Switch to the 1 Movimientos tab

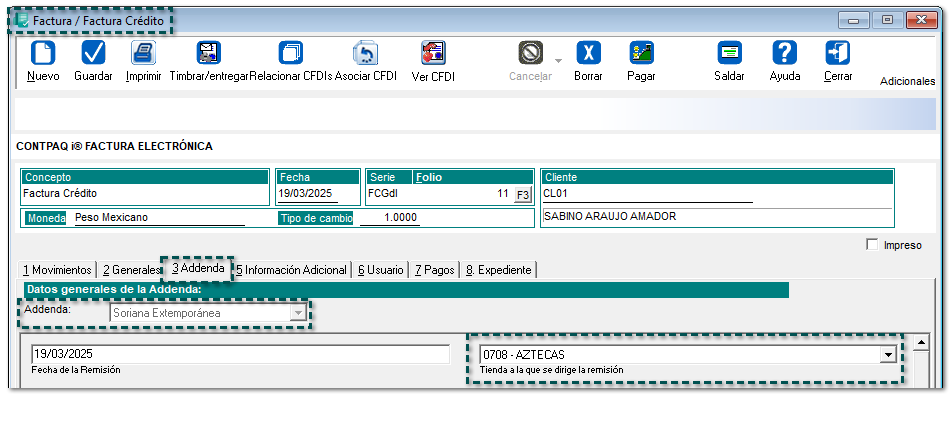pyautogui.click(x=57, y=270)
